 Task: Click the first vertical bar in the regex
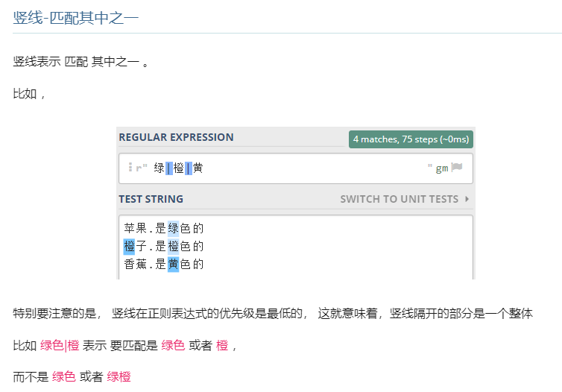pyautogui.click(x=169, y=168)
